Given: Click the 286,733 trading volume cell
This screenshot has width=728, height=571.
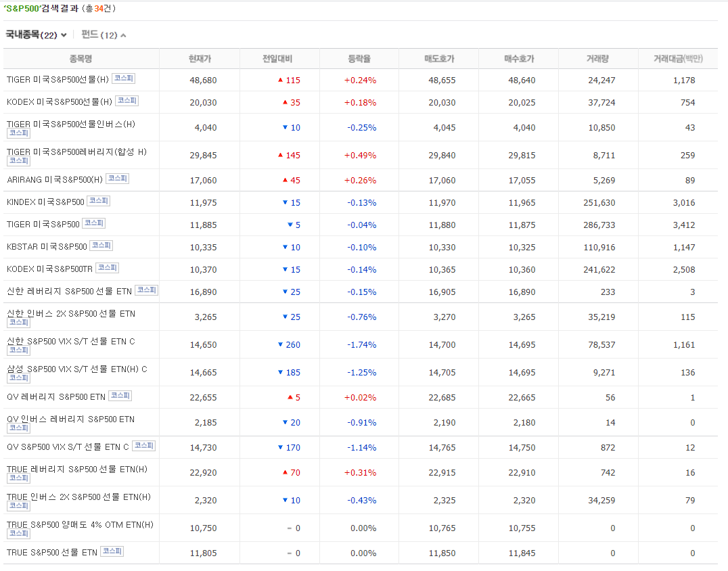Looking at the screenshot, I should (599, 225).
